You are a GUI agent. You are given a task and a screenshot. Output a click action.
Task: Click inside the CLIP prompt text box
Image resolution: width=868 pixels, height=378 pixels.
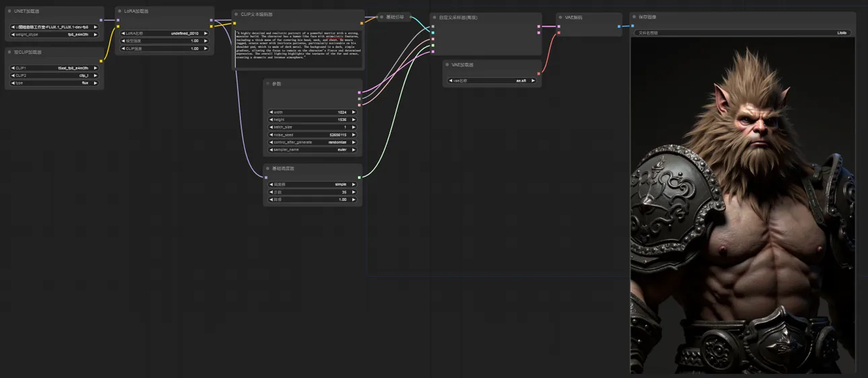tap(298, 47)
